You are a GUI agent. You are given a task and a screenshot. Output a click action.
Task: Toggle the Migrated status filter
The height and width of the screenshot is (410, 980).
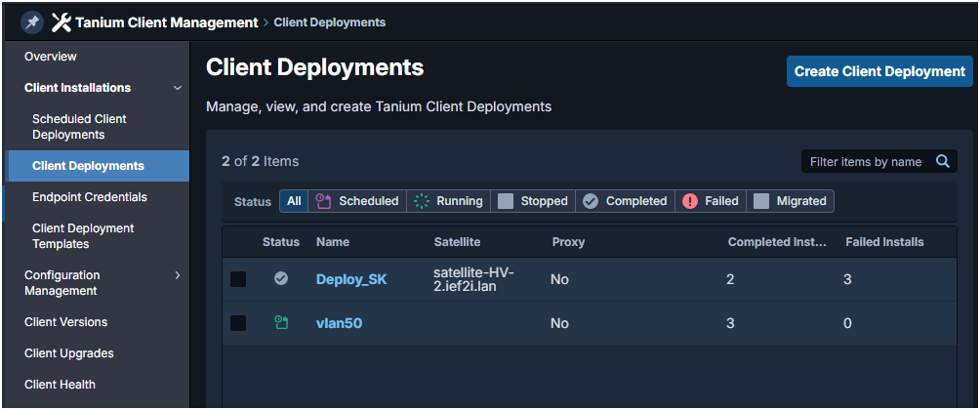point(791,201)
